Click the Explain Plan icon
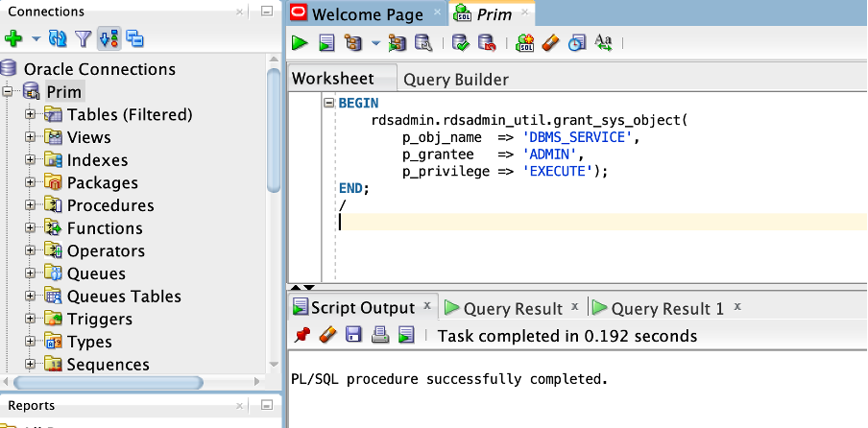Viewport: 868px width, 428px height. (x=352, y=42)
